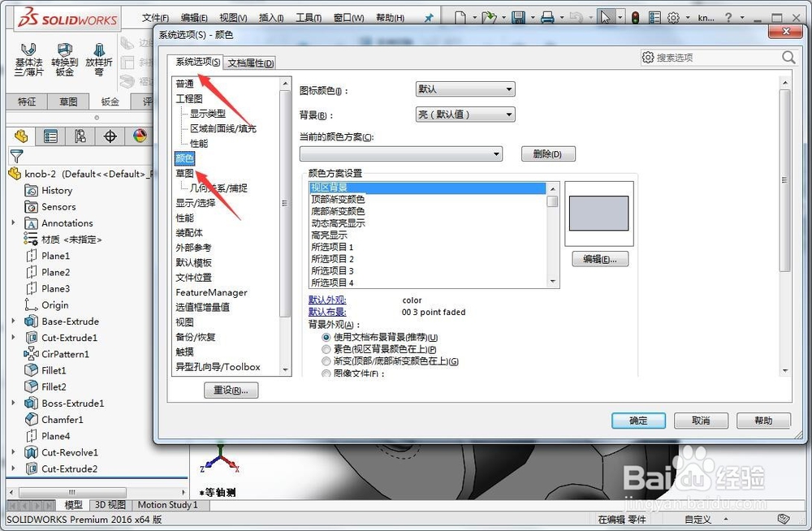Image resolution: width=812 pixels, height=531 pixels.
Task: Open the 默认外观 default appearance link
Action: tap(327, 300)
